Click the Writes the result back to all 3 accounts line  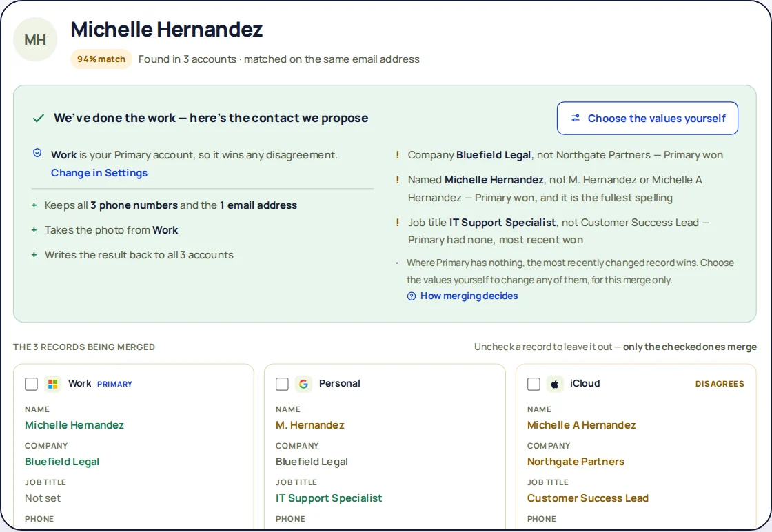point(139,255)
